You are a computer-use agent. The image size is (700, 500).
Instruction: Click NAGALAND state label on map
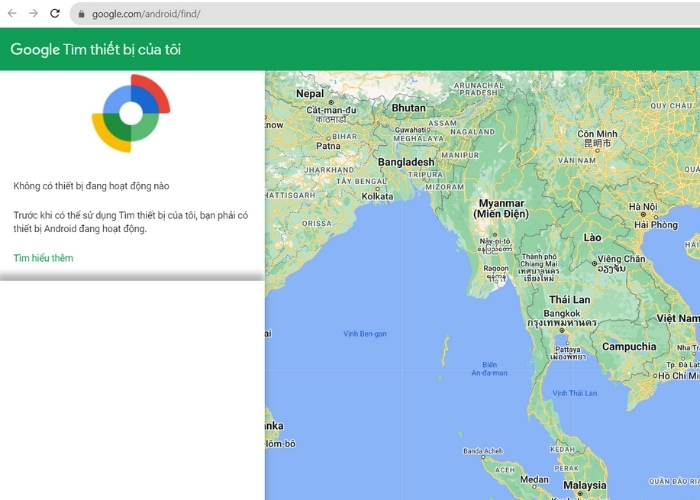click(472, 132)
